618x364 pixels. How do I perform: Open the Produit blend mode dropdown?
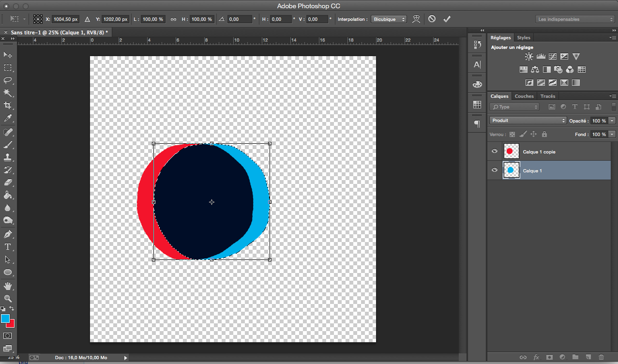tap(528, 121)
